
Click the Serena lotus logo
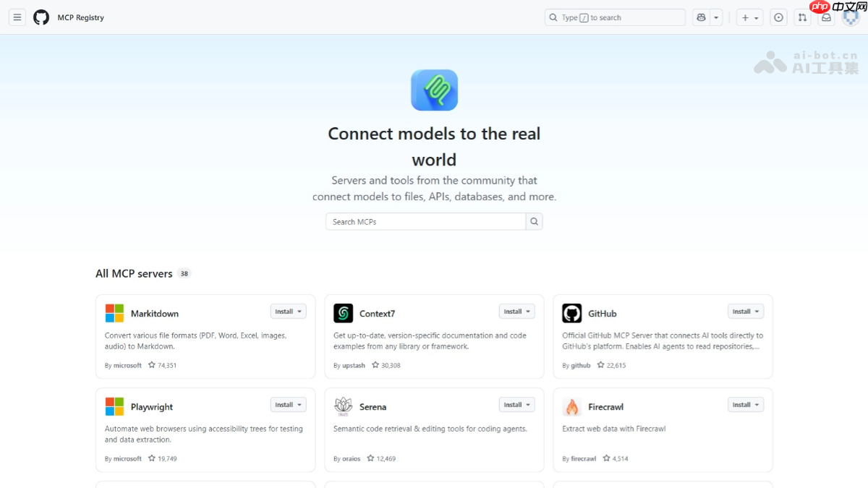[342, 406]
